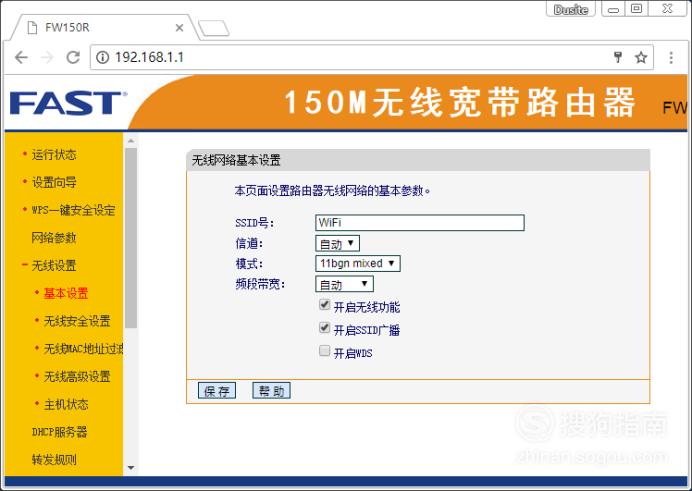Open the 模式 dropdown showing 11bgn mixed

click(x=358, y=263)
